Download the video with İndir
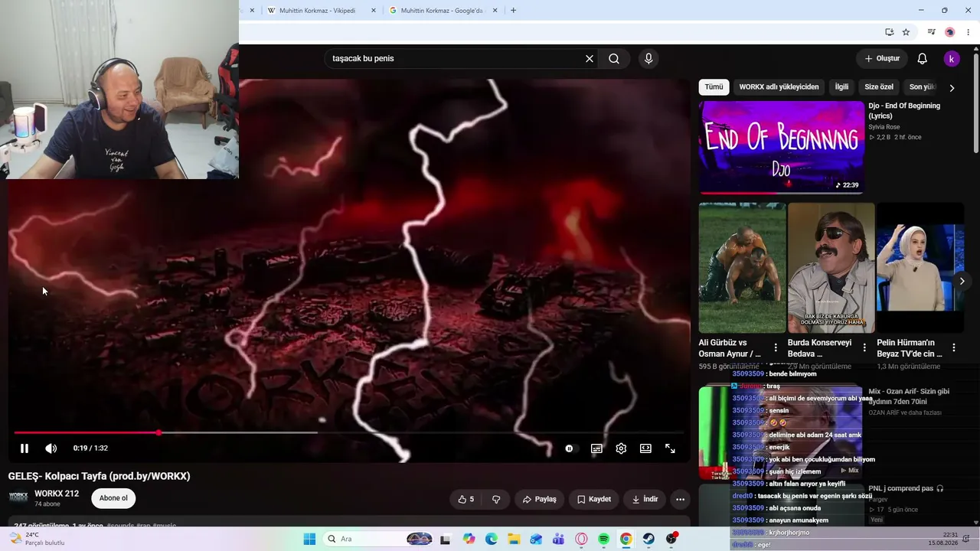The width and height of the screenshot is (980, 551). (645, 499)
